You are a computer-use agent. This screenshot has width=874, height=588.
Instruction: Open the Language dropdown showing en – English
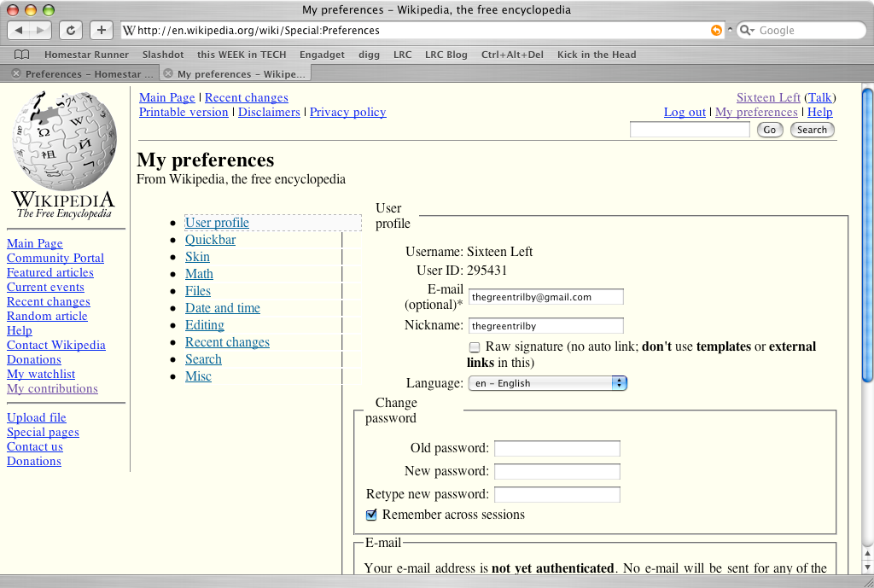(x=547, y=383)
